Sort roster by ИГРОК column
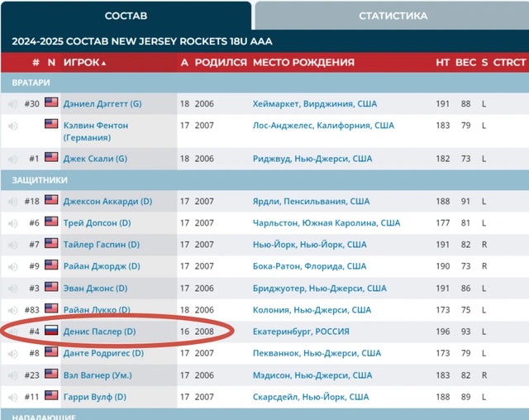This screenshot has height=420, width=529. coord(84,62)
